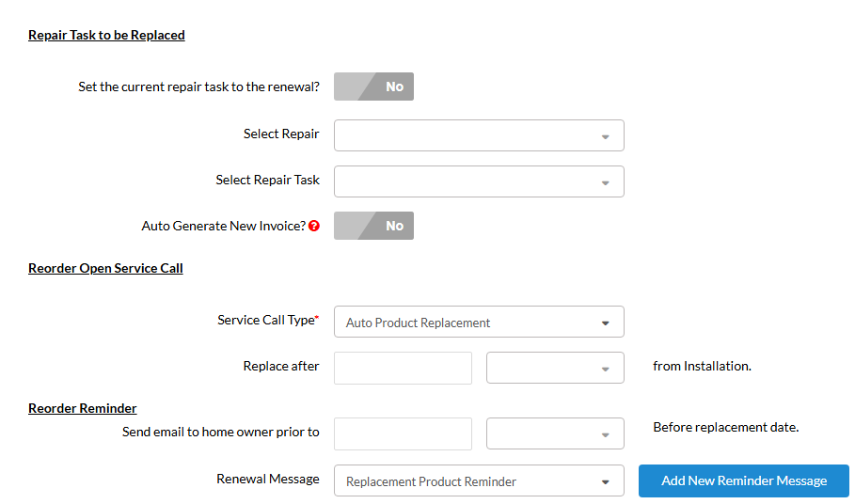
Task: Click the Replace after number input box
Action: (403, 368)
